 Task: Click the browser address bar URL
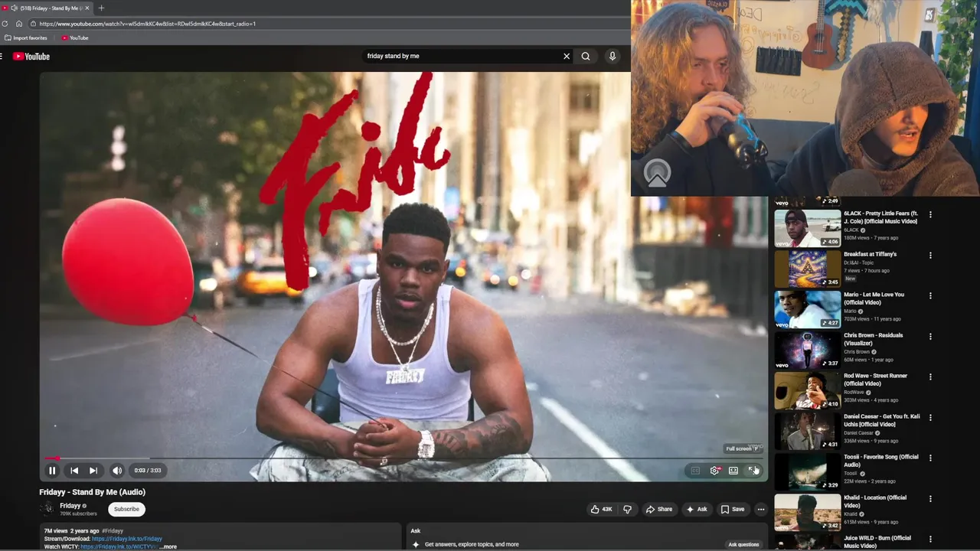click(x=148, y=24)
